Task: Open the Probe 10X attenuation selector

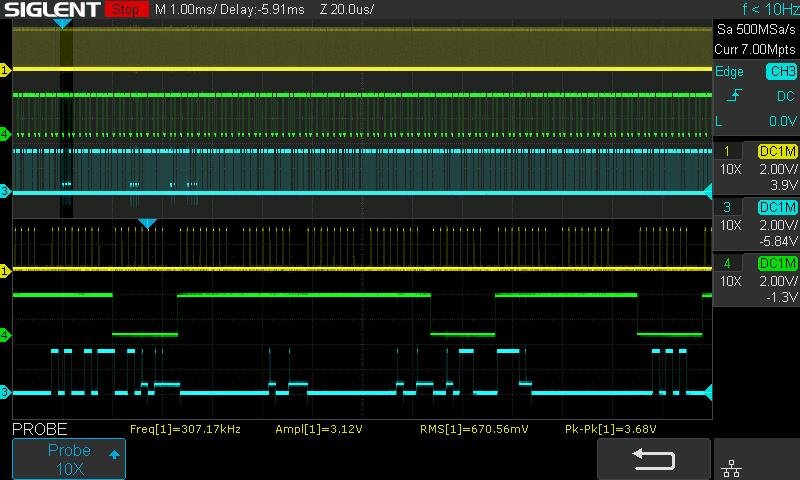Action: coord(69,459)
